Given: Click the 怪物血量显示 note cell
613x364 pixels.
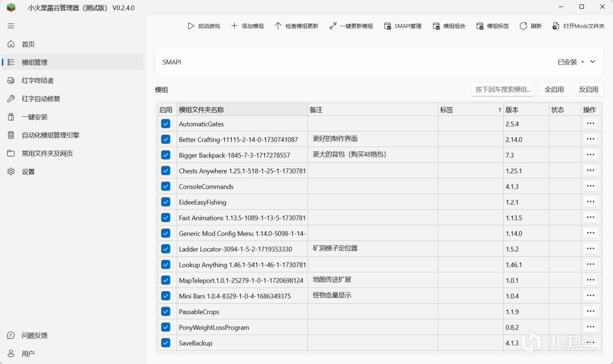Looking at the screenshot, I should (x=373, y=296).
